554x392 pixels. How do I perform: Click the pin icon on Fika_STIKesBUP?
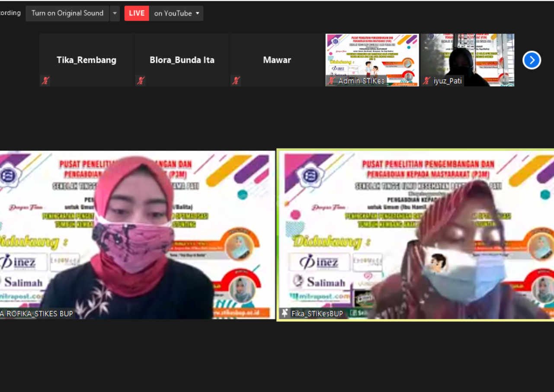284,313
